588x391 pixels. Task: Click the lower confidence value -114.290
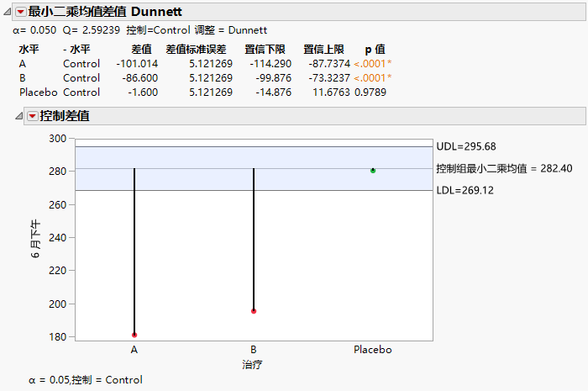pos(270,64)
